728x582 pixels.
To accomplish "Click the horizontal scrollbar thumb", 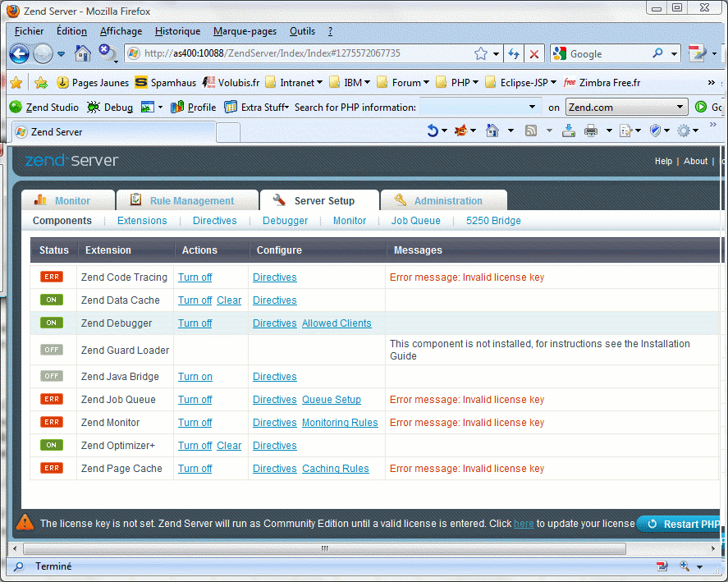I will click(324, 548).
